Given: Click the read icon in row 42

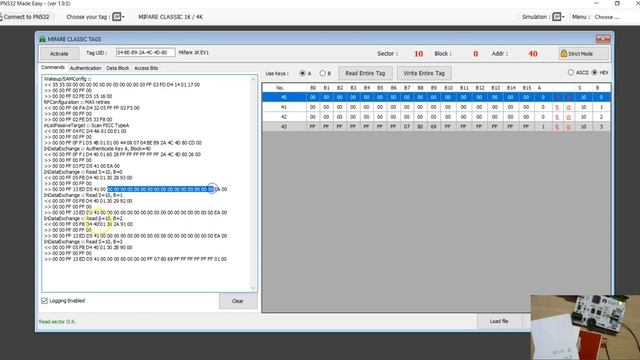Looking at the screenshot, I should pos(557,117).
